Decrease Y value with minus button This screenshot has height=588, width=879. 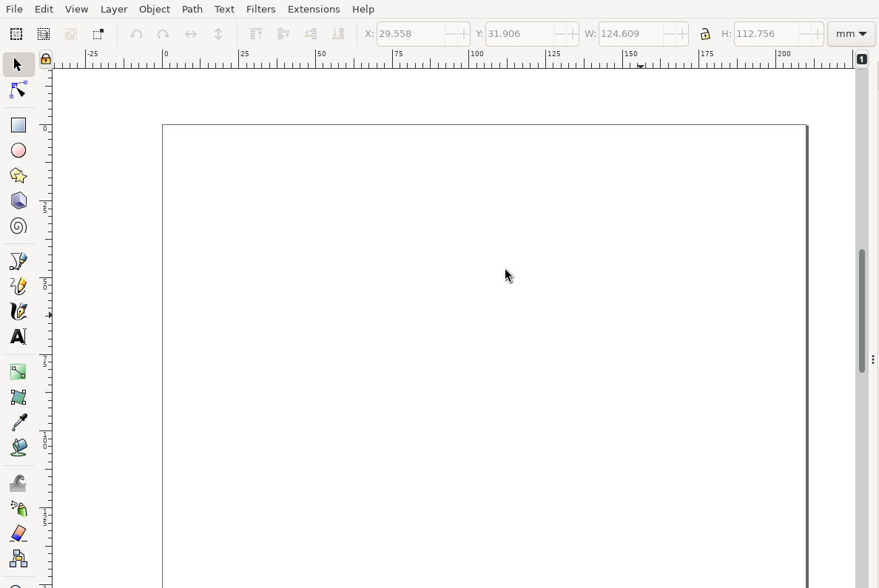[560, 33]
